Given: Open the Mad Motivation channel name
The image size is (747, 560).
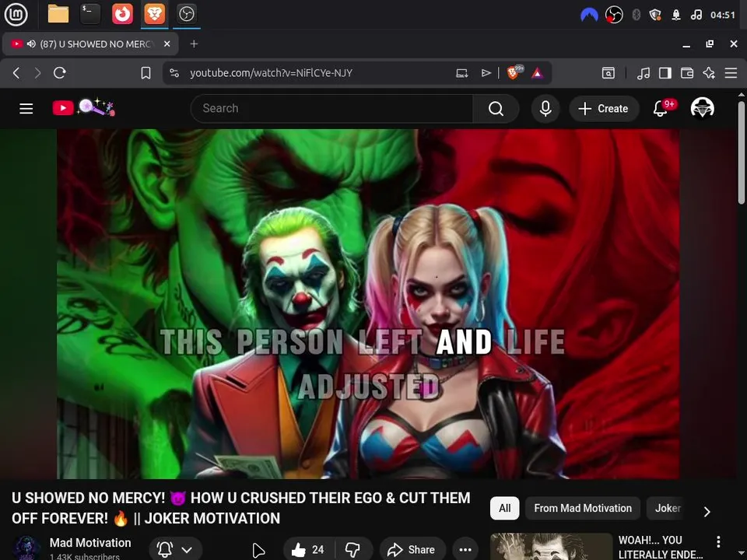Looking at the screenshot, I should click(90, 542).
